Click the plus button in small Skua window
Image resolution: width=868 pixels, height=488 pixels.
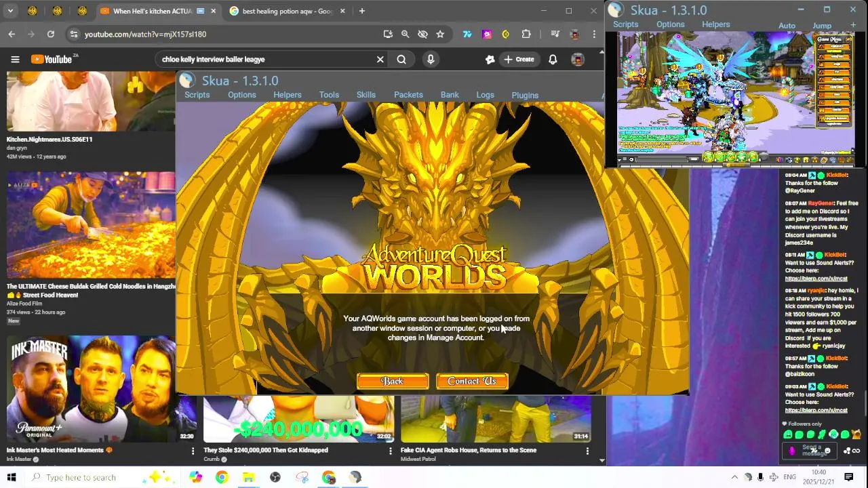click(853, 25)
